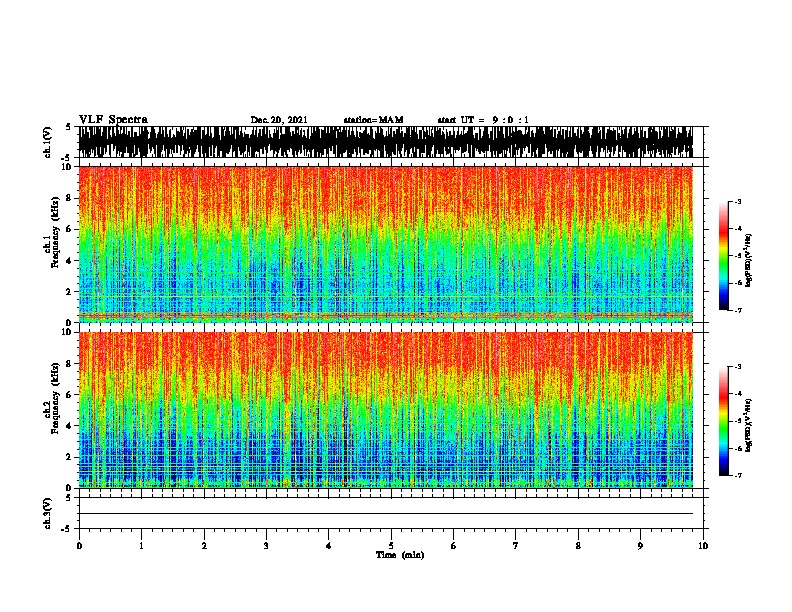Click the "-5" tick on ch.2 colorbar

click(737, 421)
